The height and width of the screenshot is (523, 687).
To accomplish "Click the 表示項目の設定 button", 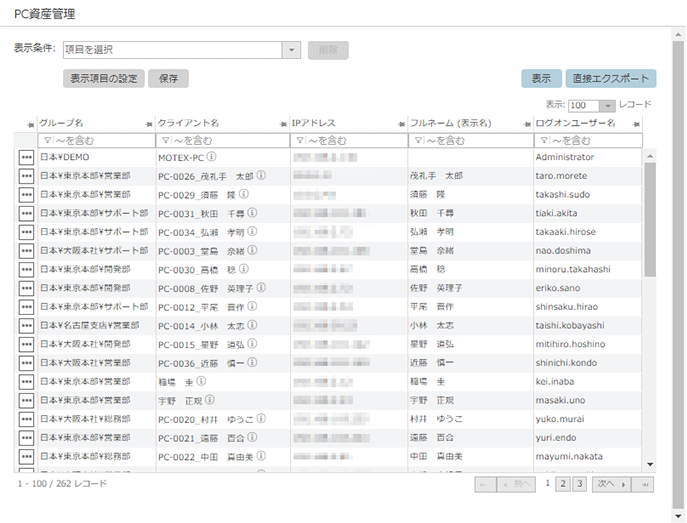I will pyautogui.click(x=104, y=78).
